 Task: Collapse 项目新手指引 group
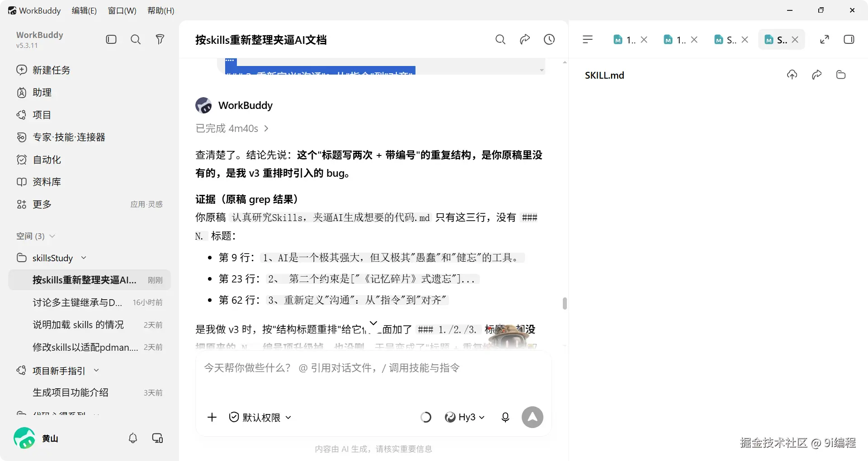(x=96, y=371)
